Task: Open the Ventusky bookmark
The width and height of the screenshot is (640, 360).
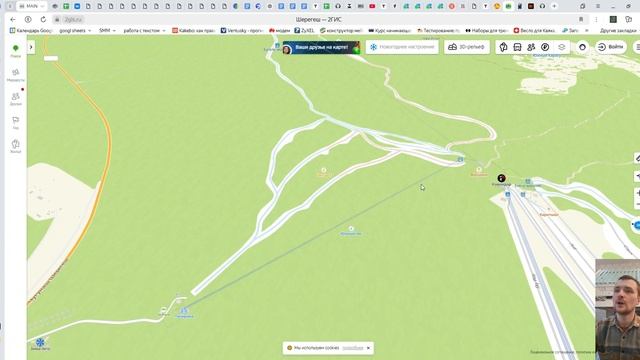Action: tap(242, 31)
